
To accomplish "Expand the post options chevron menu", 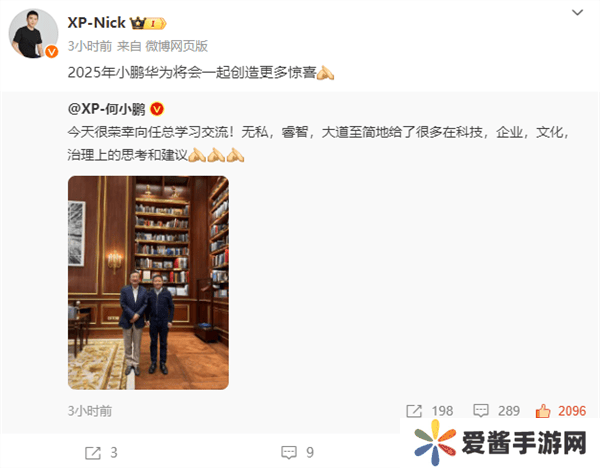I will point(577,13).
